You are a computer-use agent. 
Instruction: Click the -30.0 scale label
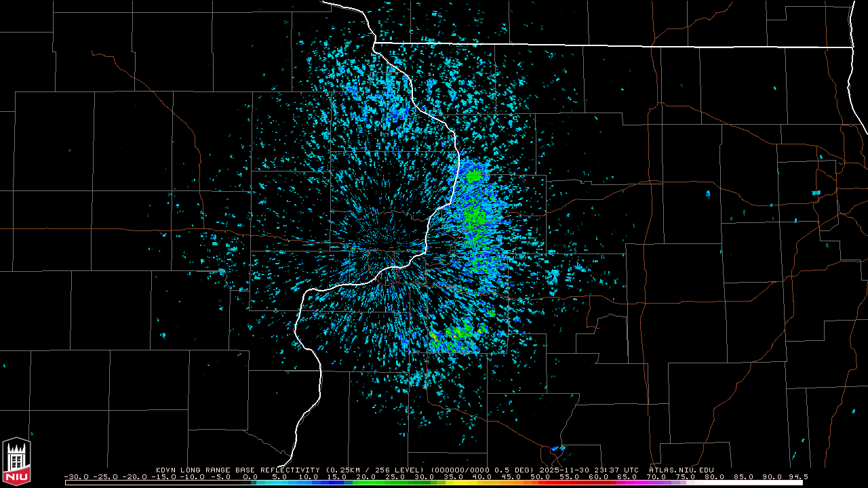(x=78, y=476)
